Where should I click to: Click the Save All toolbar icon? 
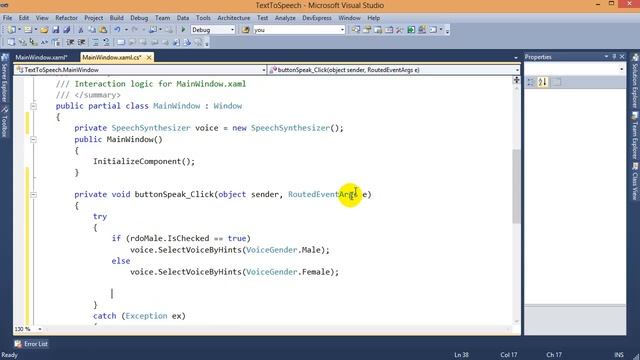[67, 30]
